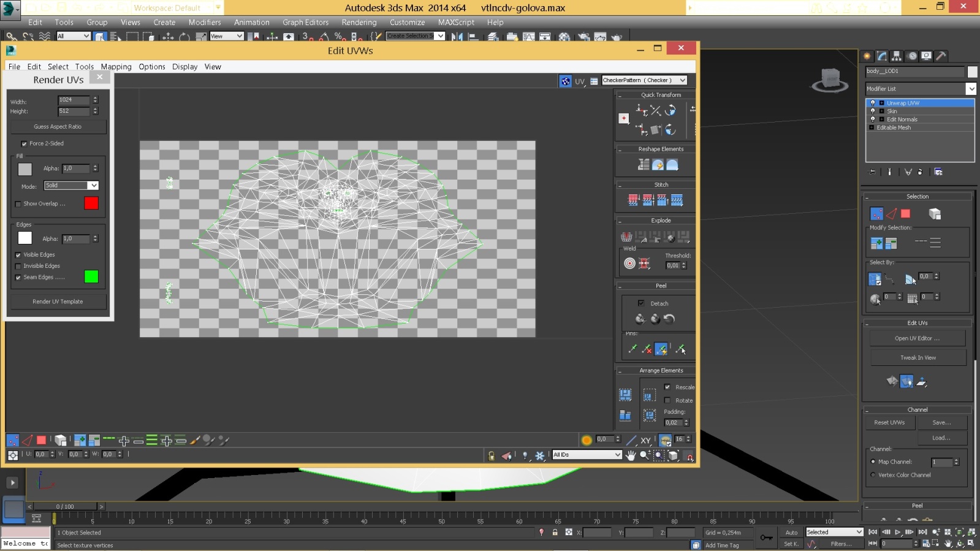
Task: Click the white Edges color swatch
Action: coord(25,238)
